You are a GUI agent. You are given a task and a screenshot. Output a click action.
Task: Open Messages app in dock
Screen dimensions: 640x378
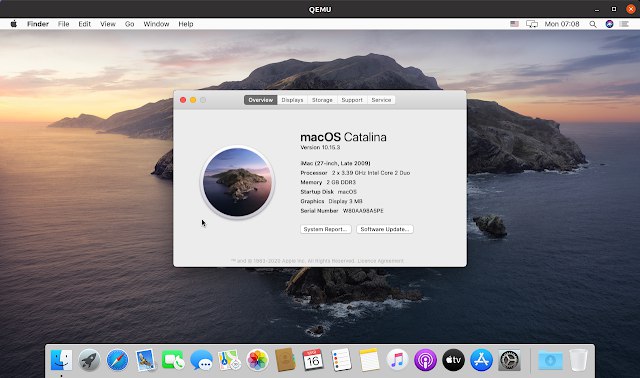202,360
